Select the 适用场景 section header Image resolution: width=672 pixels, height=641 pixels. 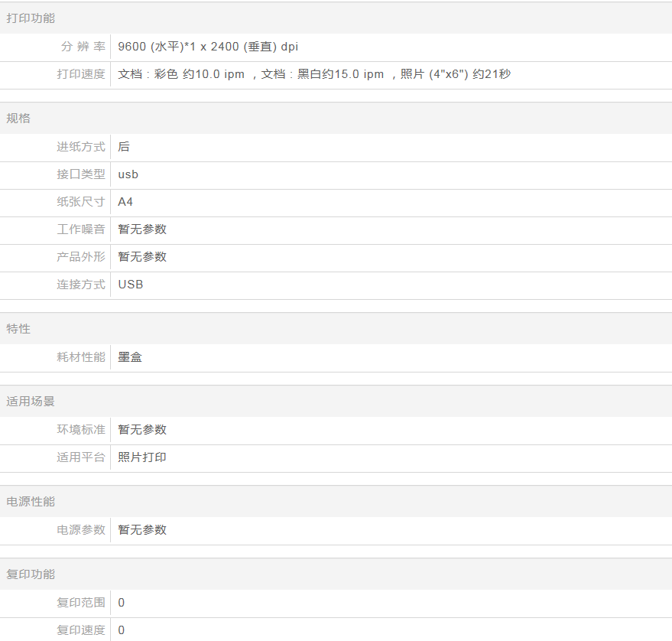point(31,402)
